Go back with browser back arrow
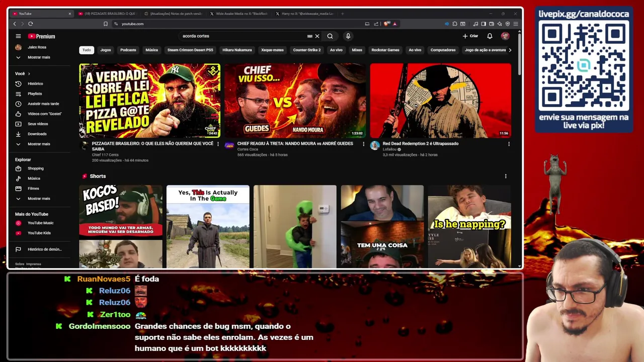 coord(15,24)
